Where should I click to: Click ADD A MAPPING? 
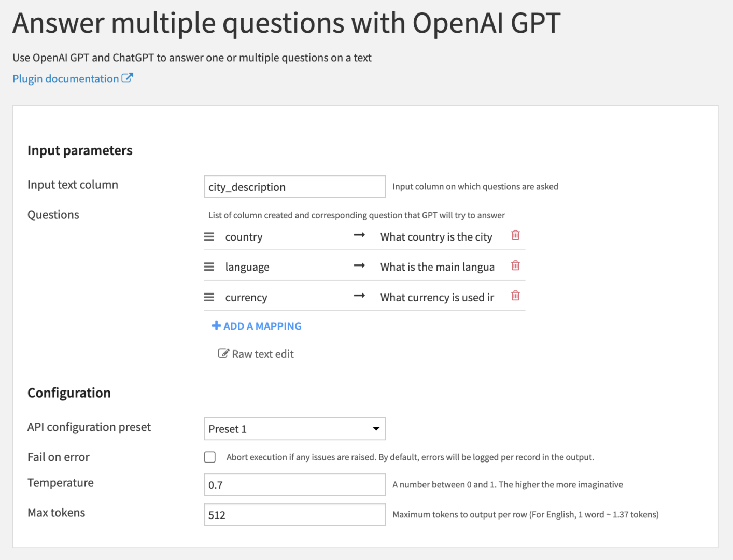point(256,326)
